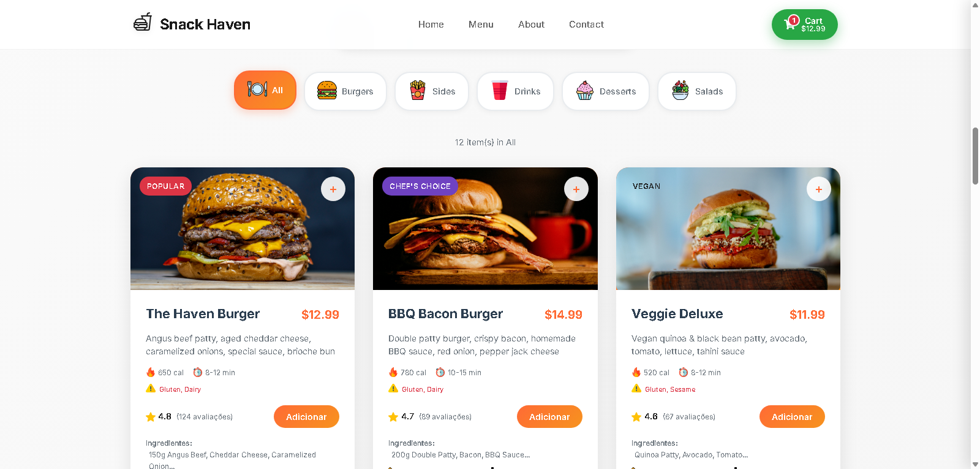The image size is (980, 469).
Task: Go to the Home page link
Action: 431,25
